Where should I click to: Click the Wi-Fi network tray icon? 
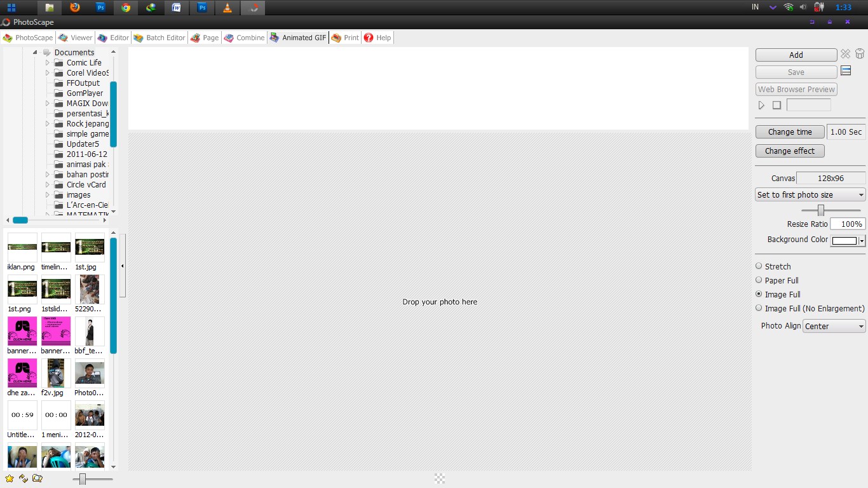(x=789, y=7)
